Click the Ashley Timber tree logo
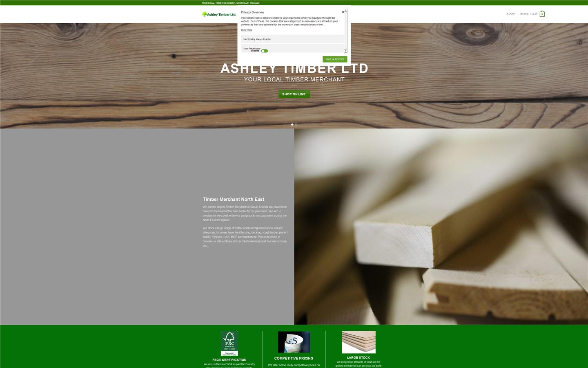The height and width of the screenshot is (368, 588). (204, 14)
